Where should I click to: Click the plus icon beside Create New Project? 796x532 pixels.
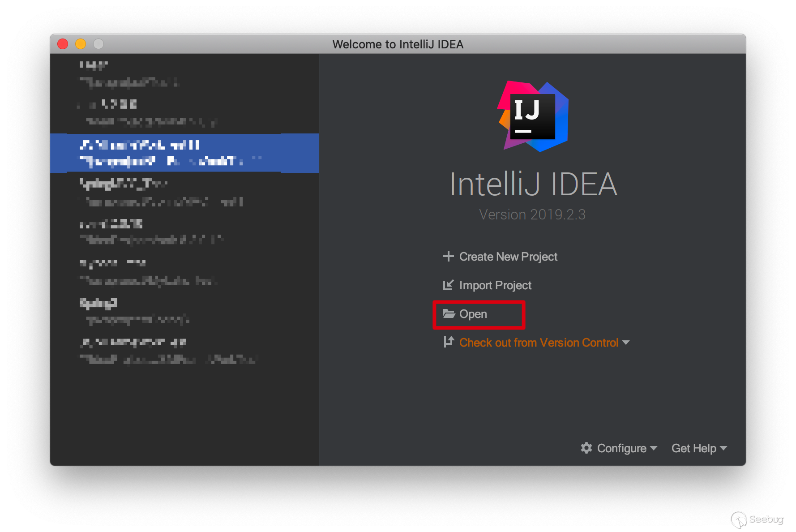(448, 256)
